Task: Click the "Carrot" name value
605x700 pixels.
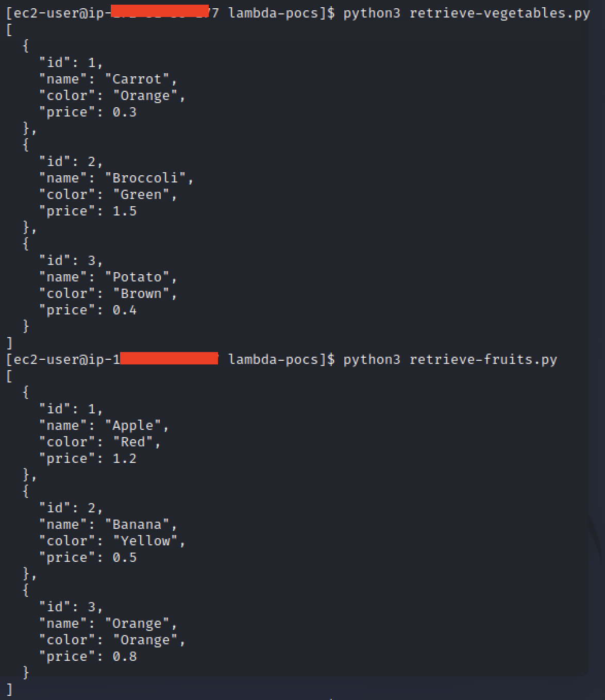Action: click(x=137, y=79)
